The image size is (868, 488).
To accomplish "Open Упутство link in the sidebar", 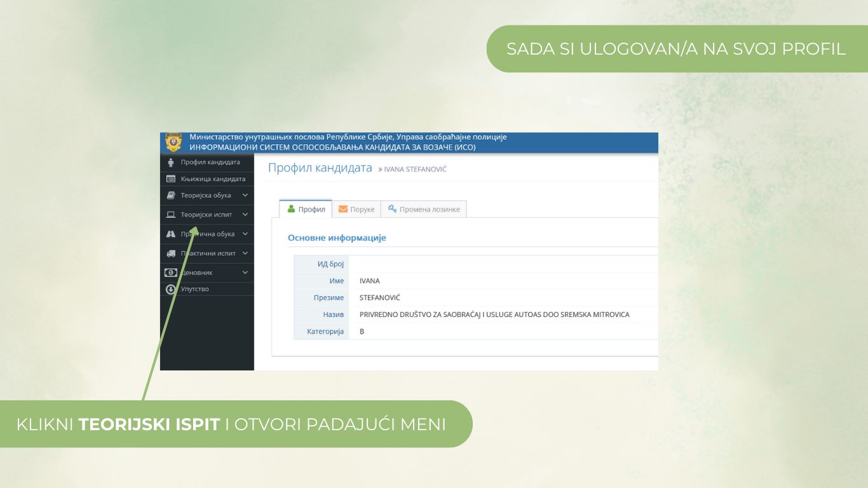I will click(x=194, y=289).
